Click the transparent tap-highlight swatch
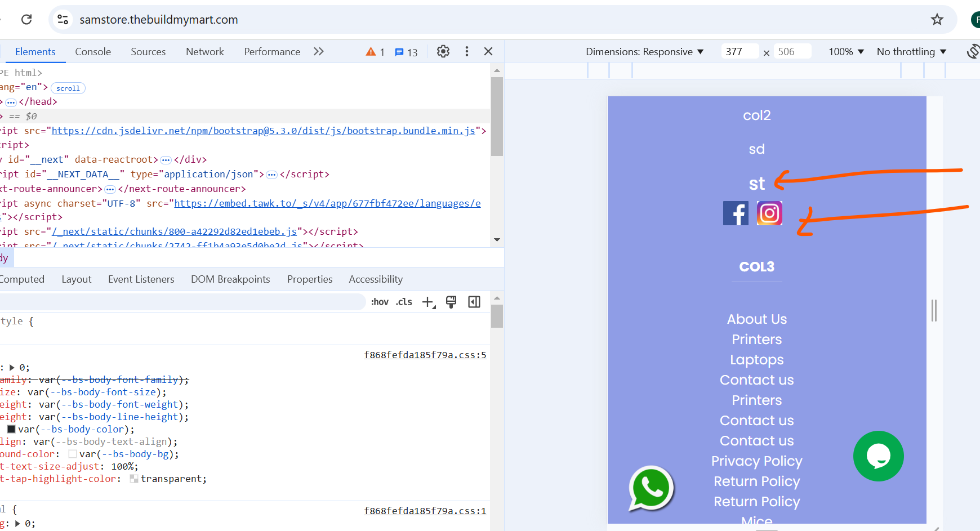The width and height of the screenshot is (980, 531). click(x=134, y=479)
